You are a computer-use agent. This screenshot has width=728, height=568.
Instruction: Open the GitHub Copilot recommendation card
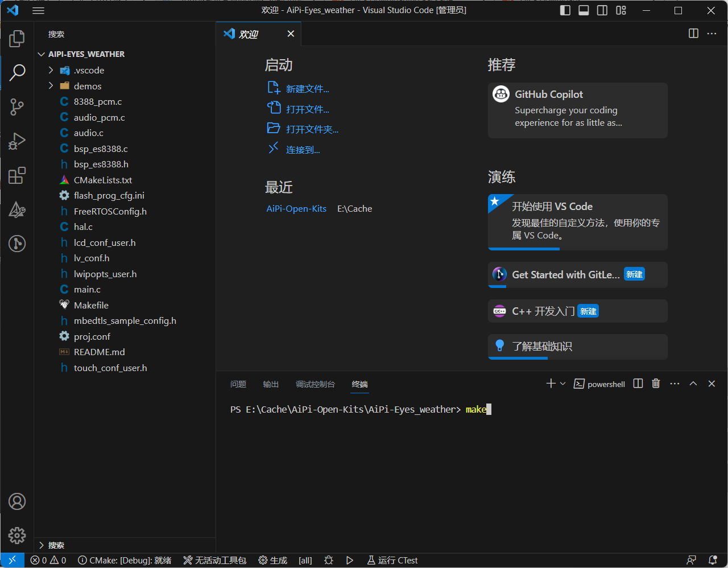tap(577, 110)
